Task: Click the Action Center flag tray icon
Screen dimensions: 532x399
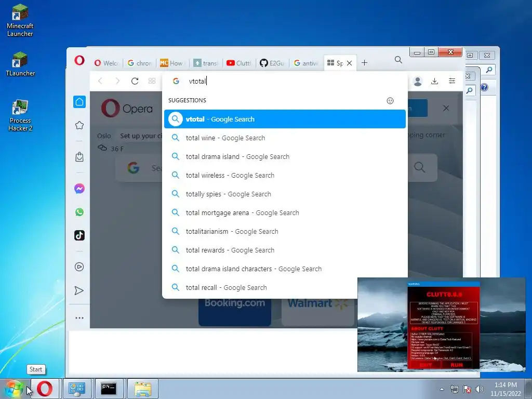Action: point(467,389)
